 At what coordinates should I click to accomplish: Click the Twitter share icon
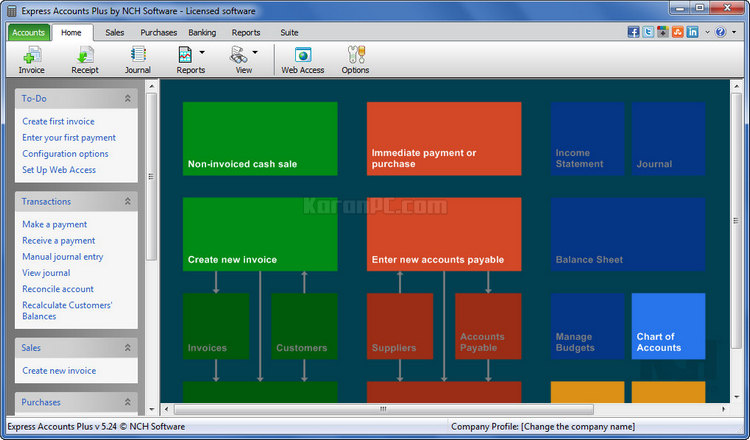648,32
